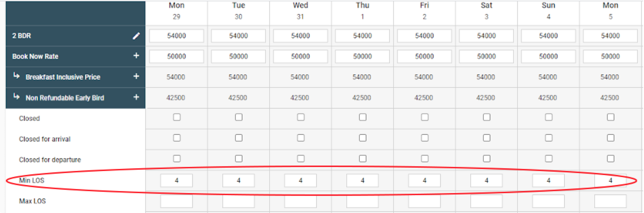Toggle Closed checkbox for Sun 4

(549, 117)
